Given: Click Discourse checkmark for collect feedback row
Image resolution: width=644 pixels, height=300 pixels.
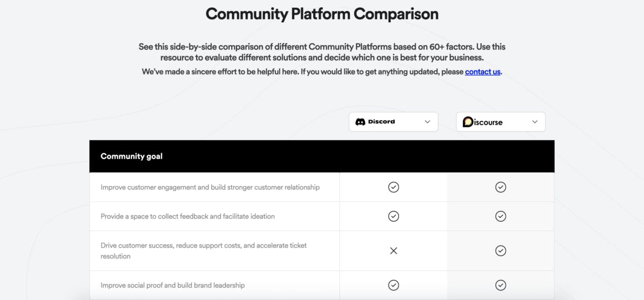Looking at the screenshot, I should tap(501, 216).
